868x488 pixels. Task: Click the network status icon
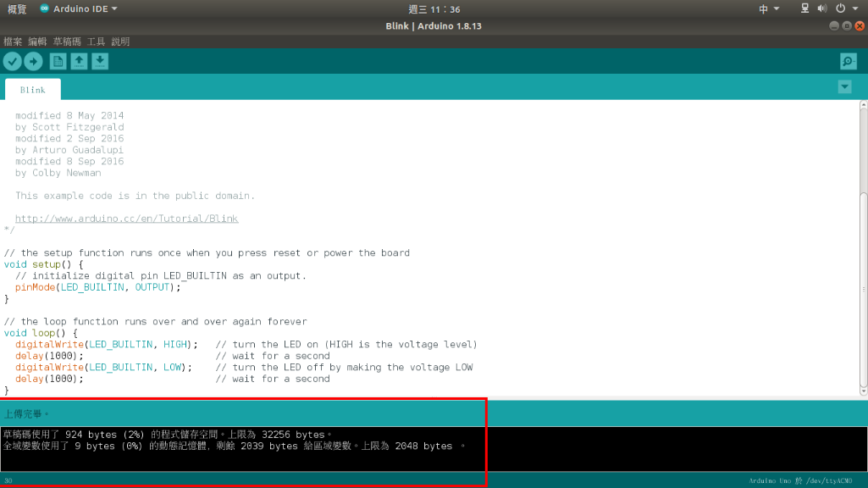coord(804,8)
